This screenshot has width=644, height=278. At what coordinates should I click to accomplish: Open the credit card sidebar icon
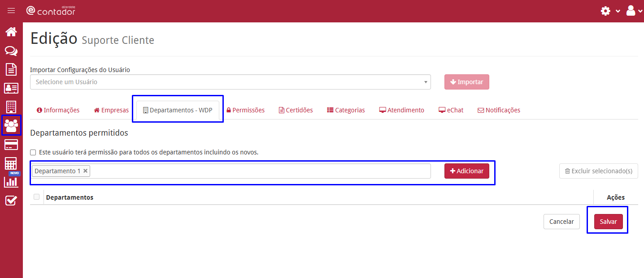click(x=11, y=145)
